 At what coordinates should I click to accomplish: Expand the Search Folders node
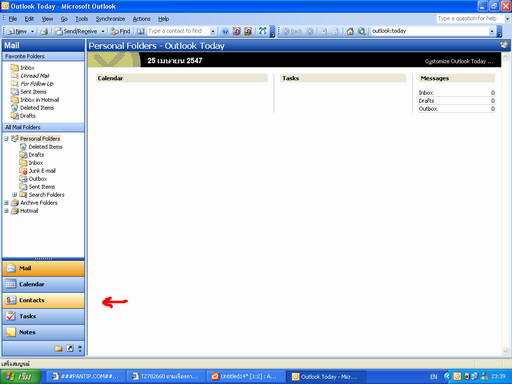click(15, 195)
